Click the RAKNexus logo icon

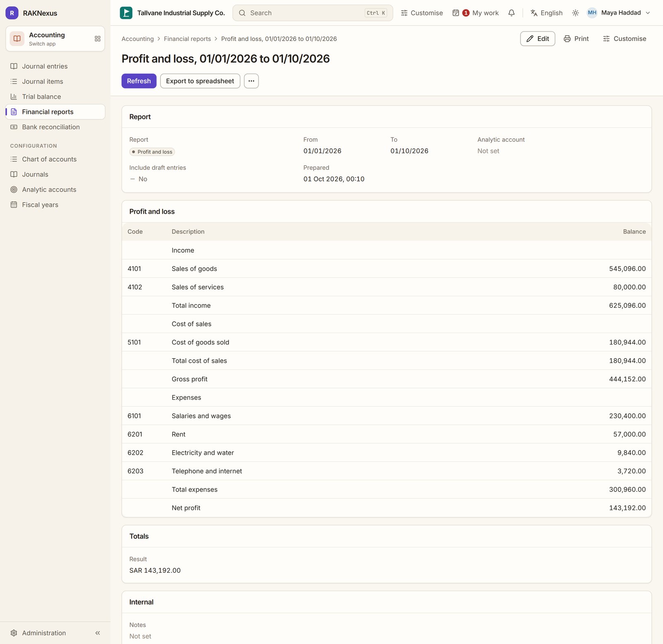12,13
